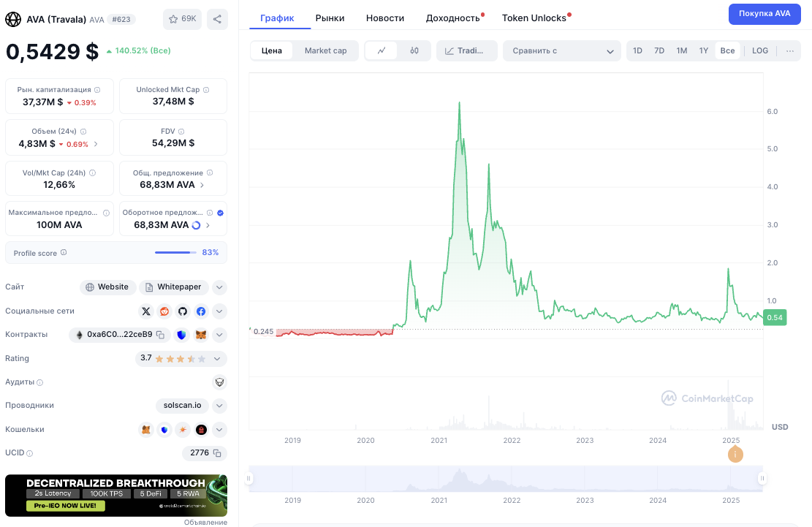This screenshot has width=812, height=527.
Task: Set chart range to Все
Action: pyautogui.click(x=728, y=50)
